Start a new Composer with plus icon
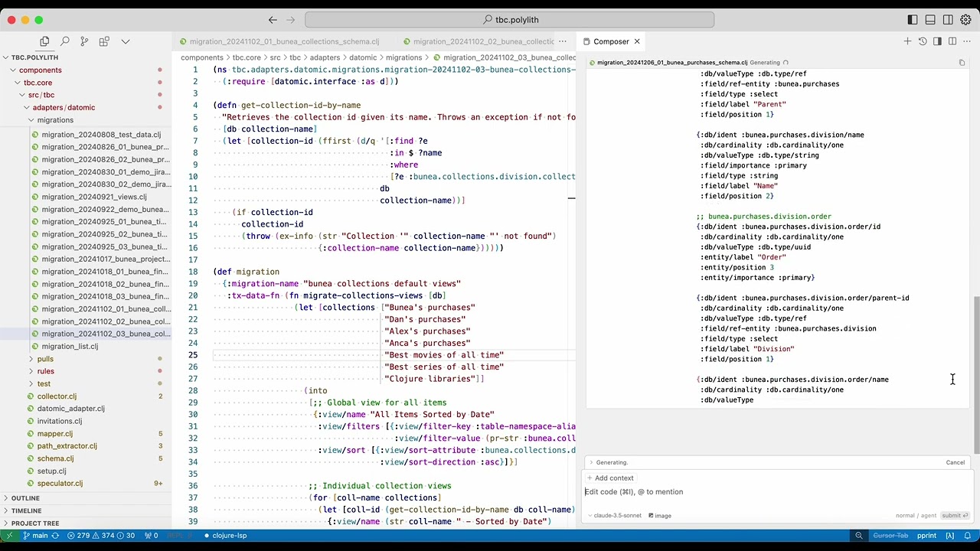 tap(907, 41)
